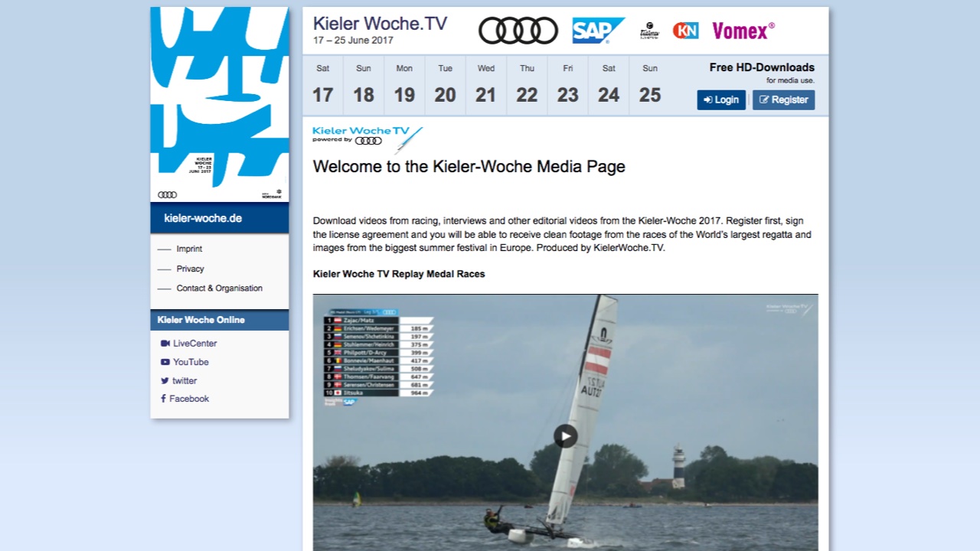The height and width of the screenshot is (551, 980).
Task: Click the Audi rings sponsor logo
Action: tap(518, 31)
